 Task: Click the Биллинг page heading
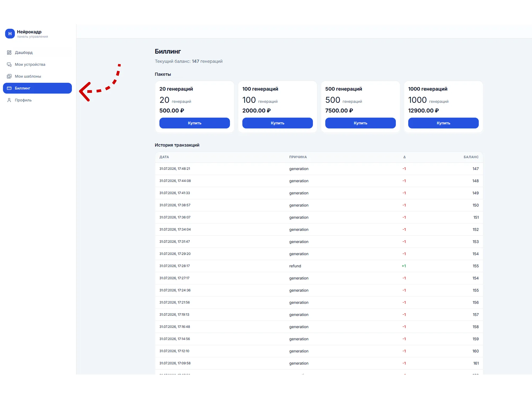tap(168, 51)
